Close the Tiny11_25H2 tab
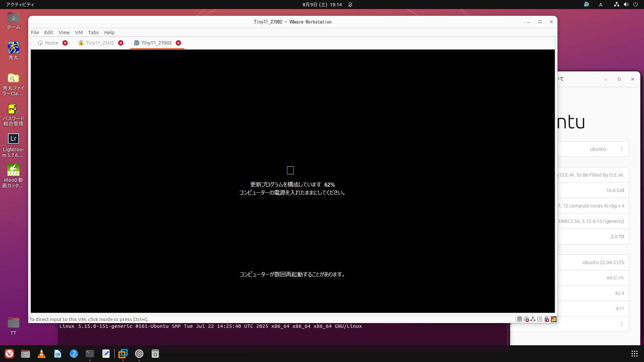 [121, 43]
